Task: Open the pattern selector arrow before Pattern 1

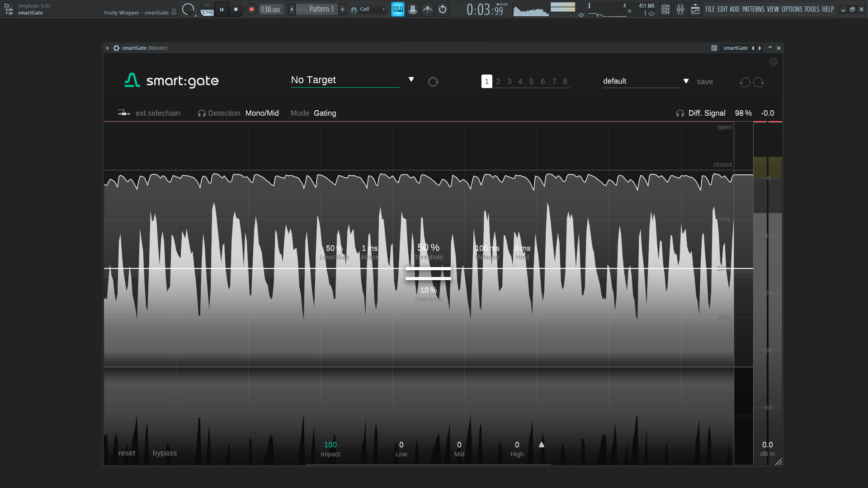Action: click(x=292, y=9)
